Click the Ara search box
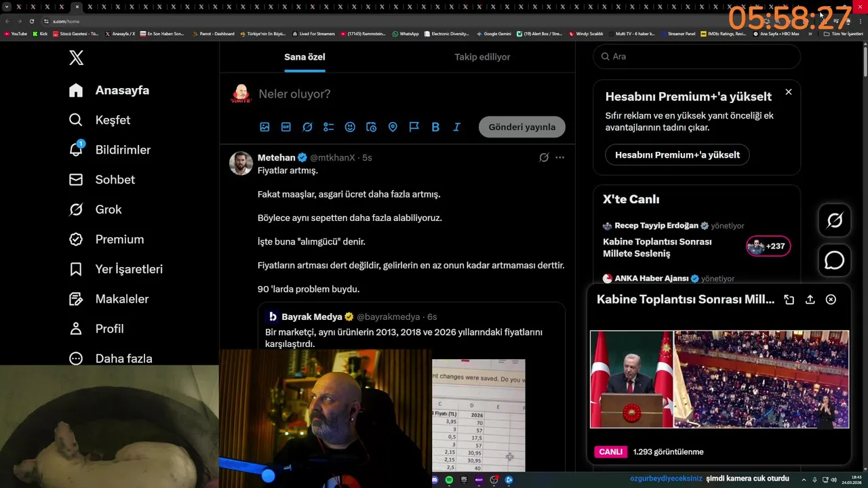Image resolution: width=868 pixels, height=488 pixels. 696,56
